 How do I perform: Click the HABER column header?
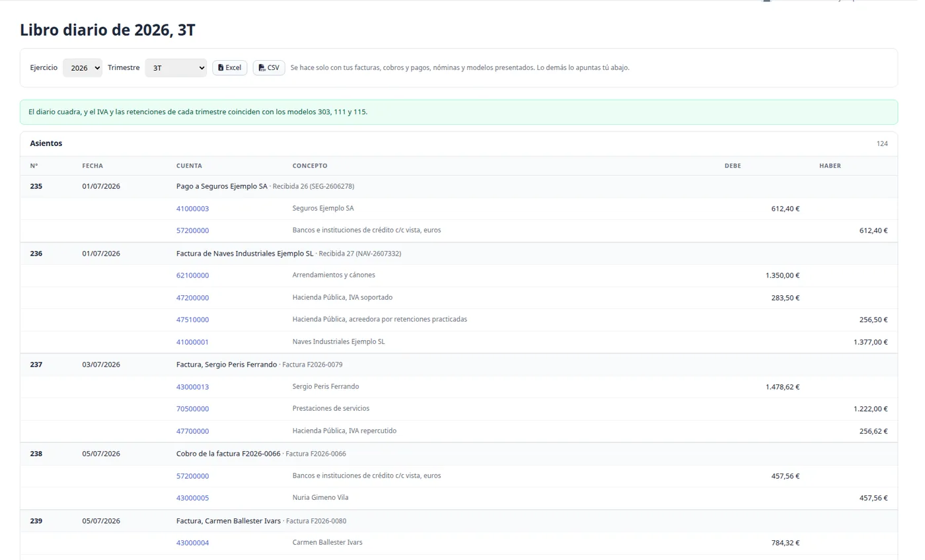tap(830, 166)
